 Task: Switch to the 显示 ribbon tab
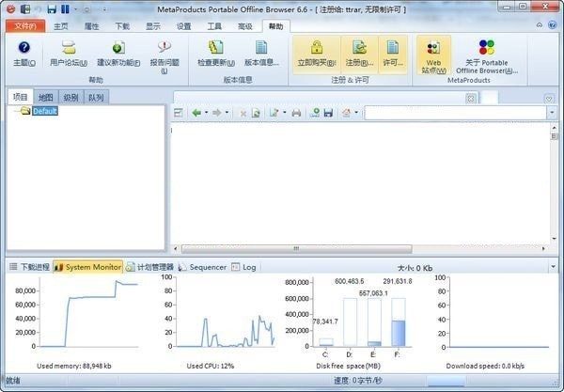click(153, 26)
